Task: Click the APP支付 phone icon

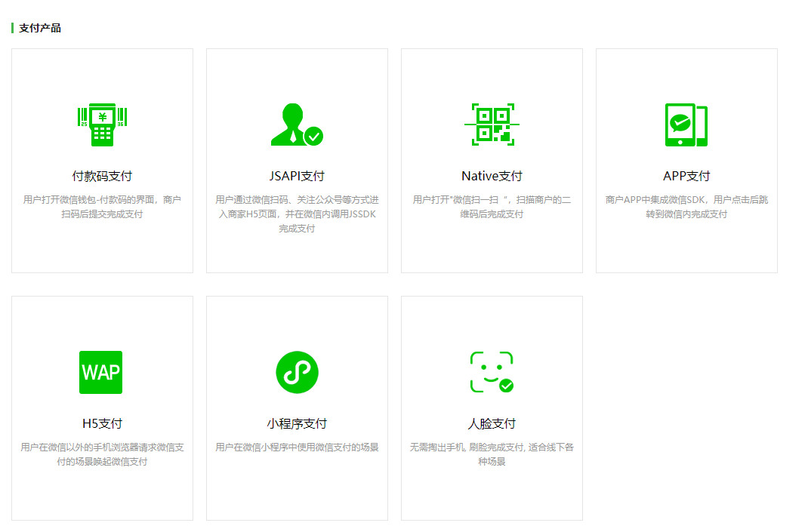Action: (686, 125)
